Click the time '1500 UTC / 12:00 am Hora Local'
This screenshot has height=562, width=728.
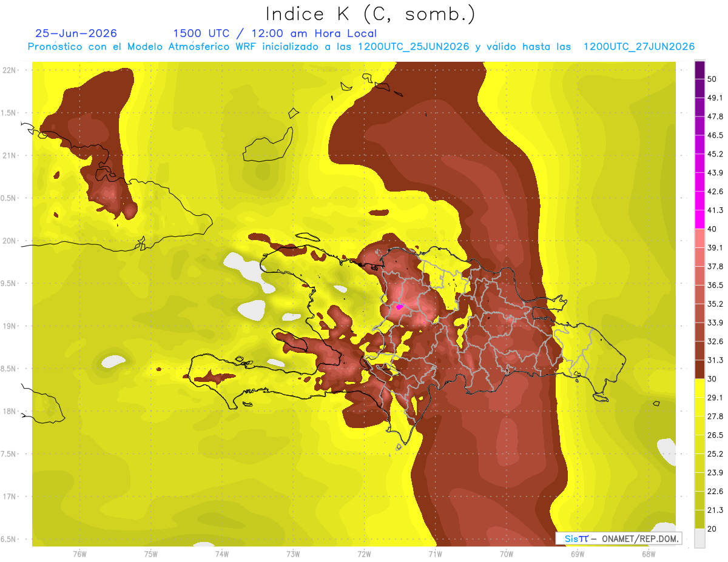click(x=275, y=33)
